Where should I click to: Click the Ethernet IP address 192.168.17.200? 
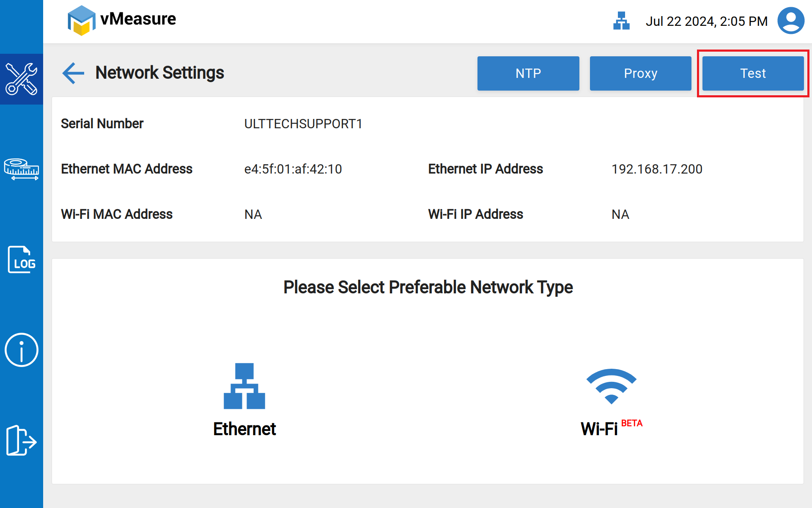[x=657, y=169]
